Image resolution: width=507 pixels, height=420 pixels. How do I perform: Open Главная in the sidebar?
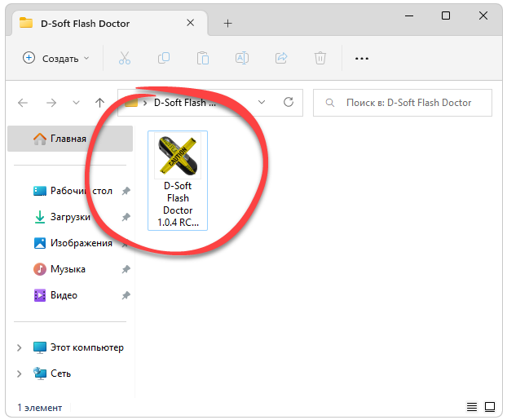(x=70, y=139)
